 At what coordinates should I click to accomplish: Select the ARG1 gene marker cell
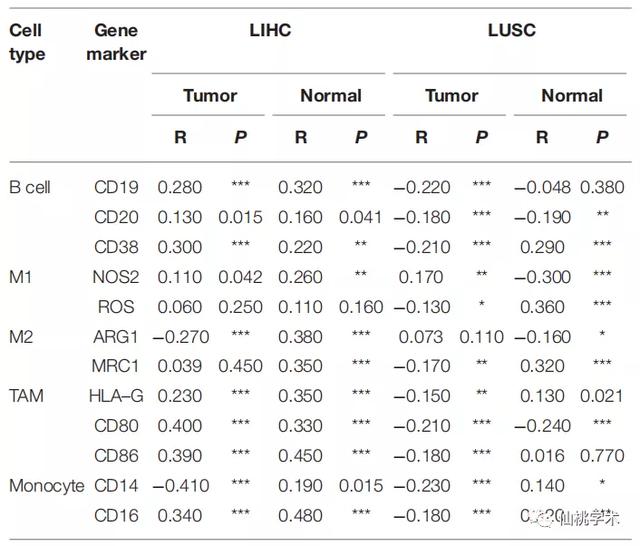(x=116, y=337)
